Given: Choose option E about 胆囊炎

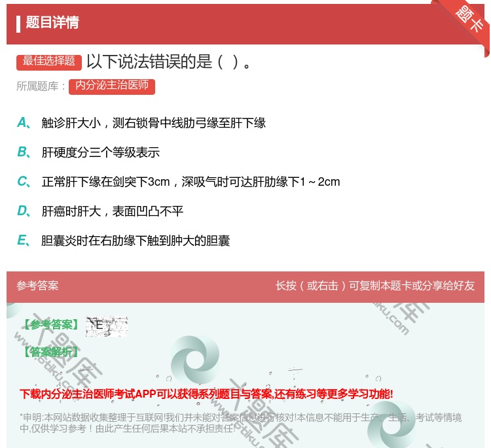Looking at the screenshot, I should click(x=136, y=241).
